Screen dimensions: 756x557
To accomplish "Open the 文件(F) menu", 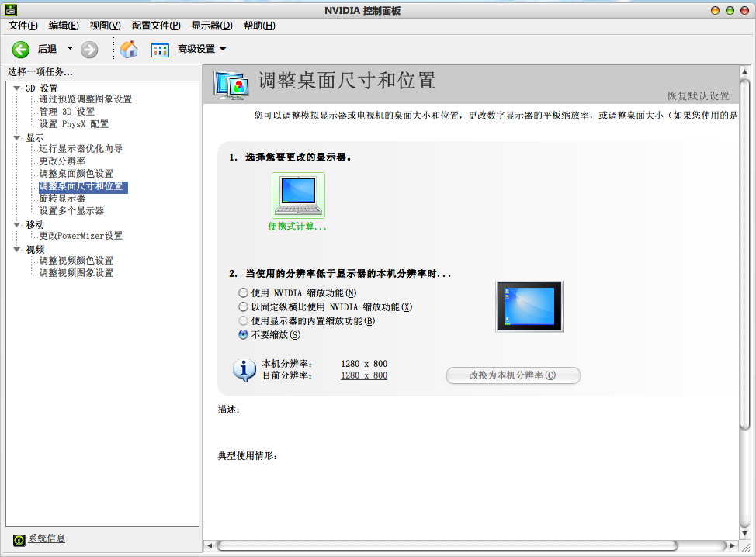I will tap(23, 26).
